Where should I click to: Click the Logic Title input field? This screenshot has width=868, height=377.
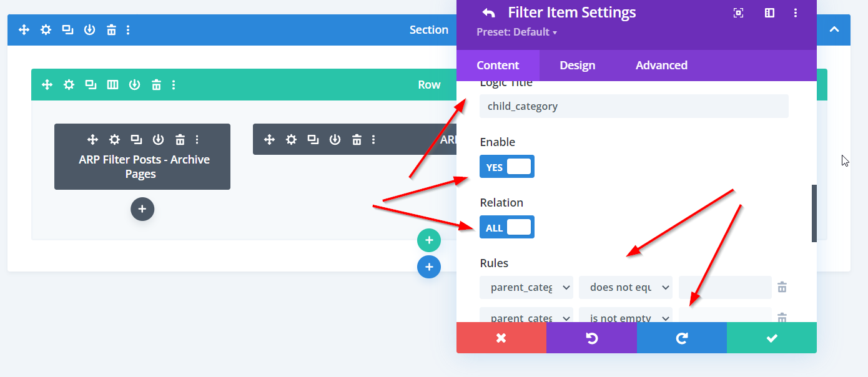coord(633,106)
